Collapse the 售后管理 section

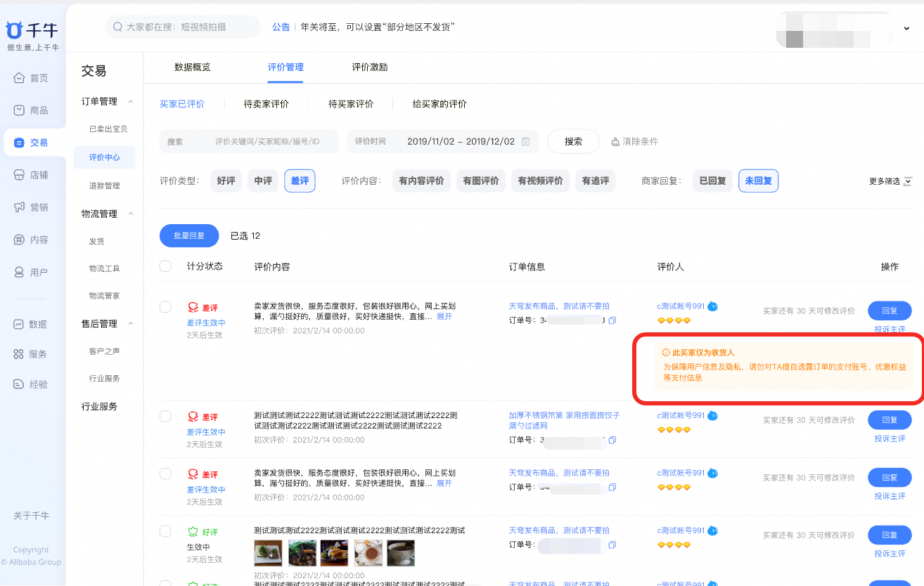pos(131,324)
